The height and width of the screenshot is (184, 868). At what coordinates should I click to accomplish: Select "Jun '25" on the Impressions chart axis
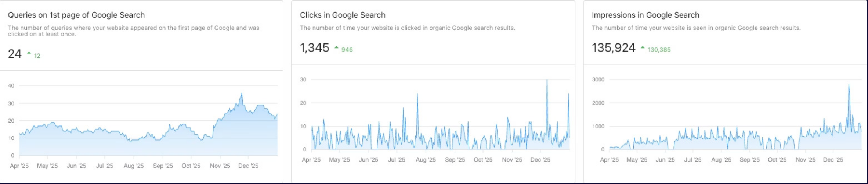[665, 160]
